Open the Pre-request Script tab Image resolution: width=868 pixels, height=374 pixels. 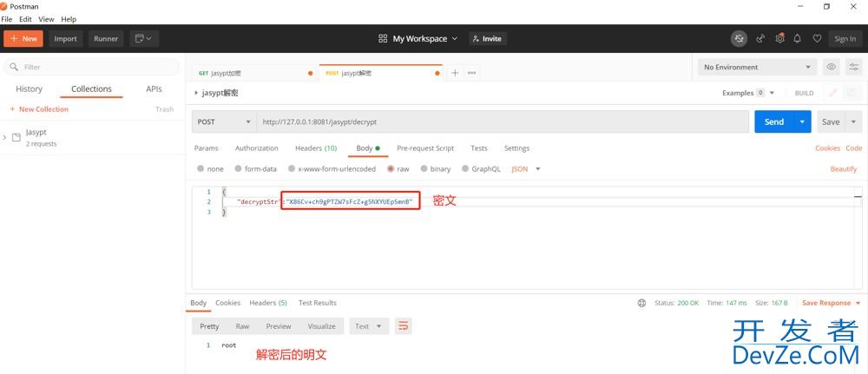pos(425,148)
